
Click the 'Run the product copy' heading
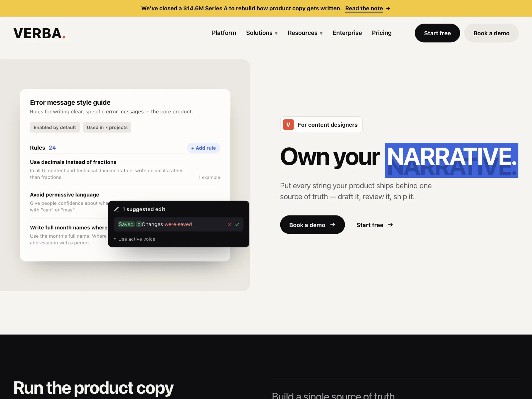93,388
